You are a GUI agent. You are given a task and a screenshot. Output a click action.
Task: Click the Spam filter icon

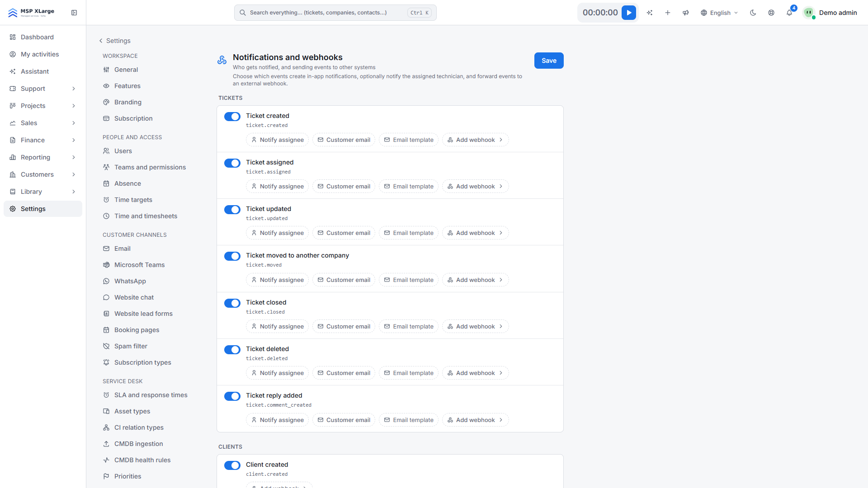pyautogui.click(x=106, y=346)
